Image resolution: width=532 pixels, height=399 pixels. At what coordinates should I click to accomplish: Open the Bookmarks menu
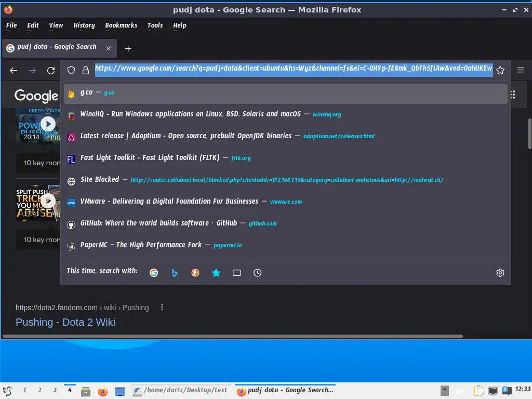click(121, 25)
